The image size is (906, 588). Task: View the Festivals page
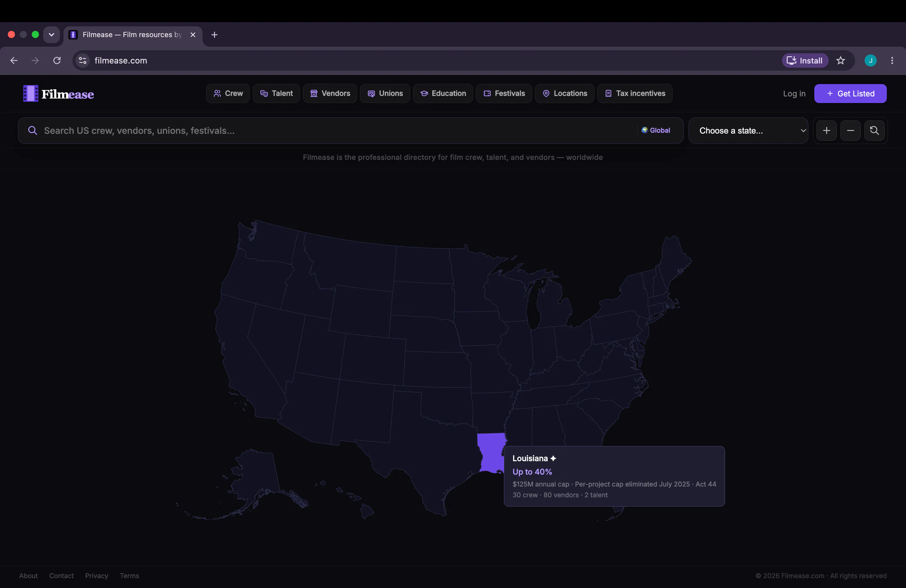pos(504,94)
